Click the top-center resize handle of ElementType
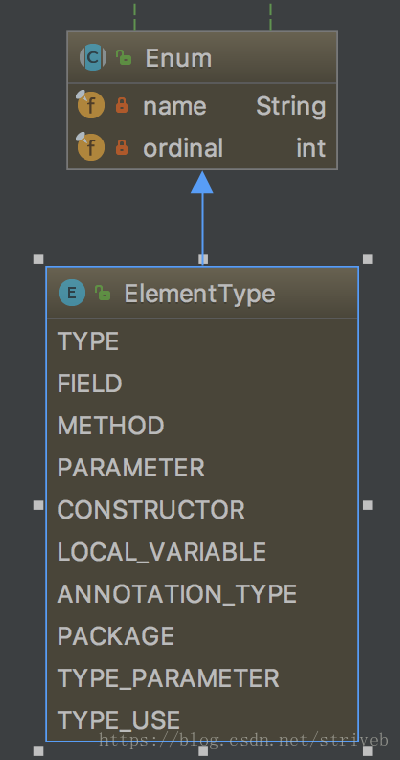400x760 pixels. 203,259
